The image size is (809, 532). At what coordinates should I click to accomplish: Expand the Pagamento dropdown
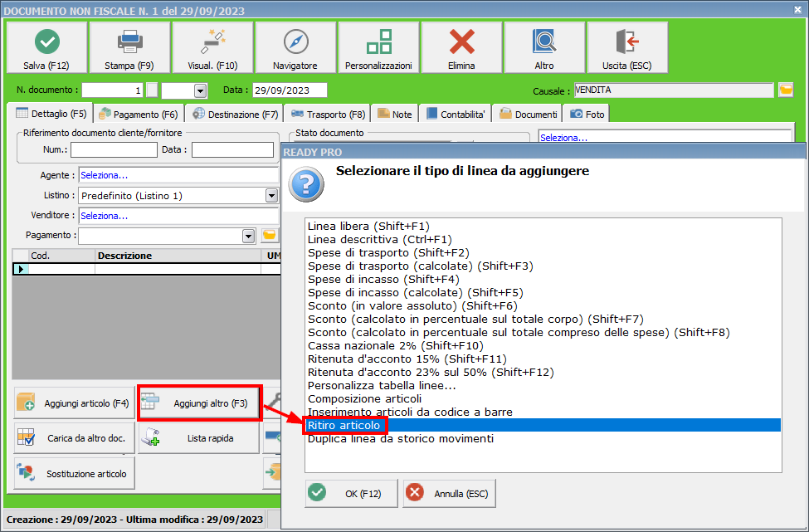(x=249, y=236)
